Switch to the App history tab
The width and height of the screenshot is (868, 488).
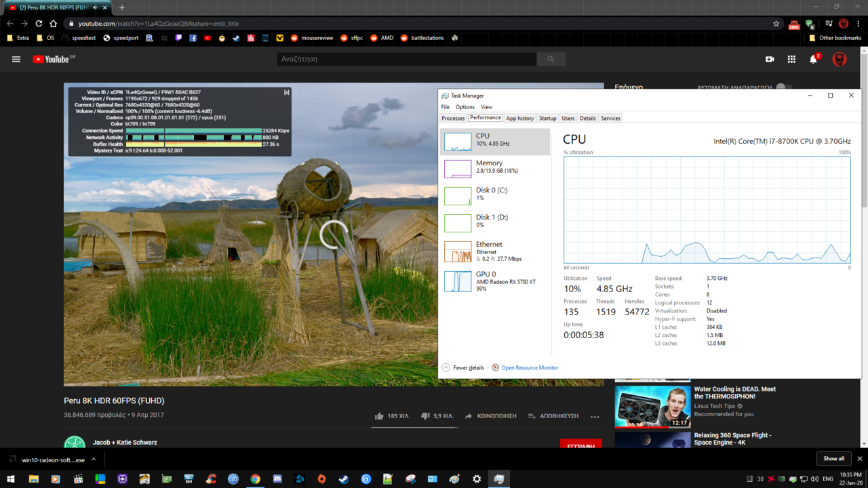520,119
